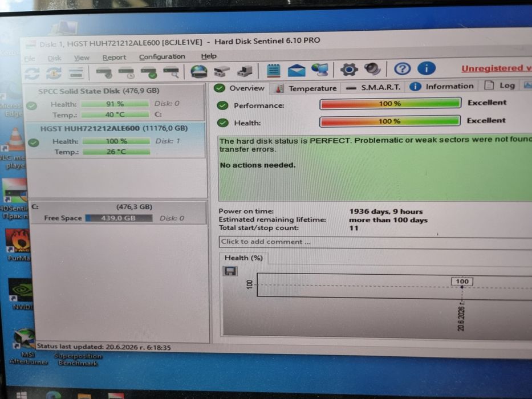Click the speaker sound toolbar icon
The image size is (532, 399).
tap(372, 69)
